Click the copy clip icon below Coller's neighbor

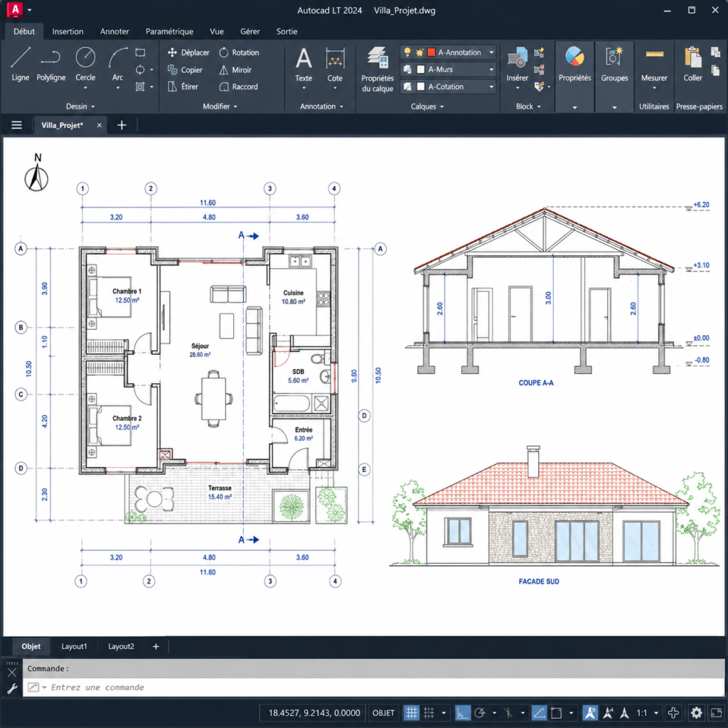pos(715,70)
